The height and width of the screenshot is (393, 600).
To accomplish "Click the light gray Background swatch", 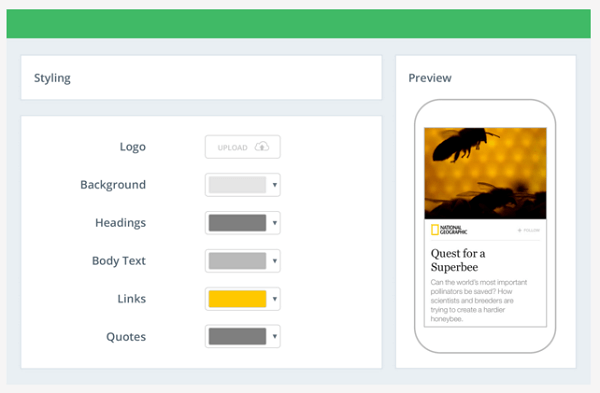I will click(x=237, y=185).
